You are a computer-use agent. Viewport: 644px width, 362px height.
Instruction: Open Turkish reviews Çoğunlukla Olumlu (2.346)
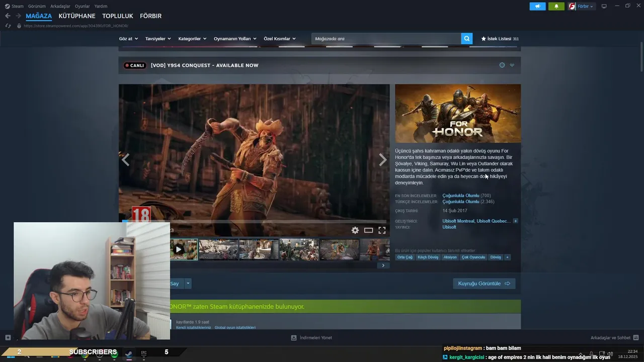pos(468,202)
